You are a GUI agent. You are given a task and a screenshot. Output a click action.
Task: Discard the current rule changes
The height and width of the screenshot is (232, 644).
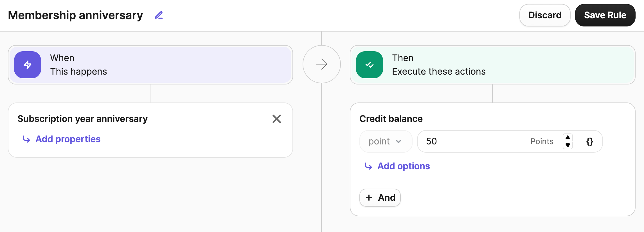coord(544,15)
